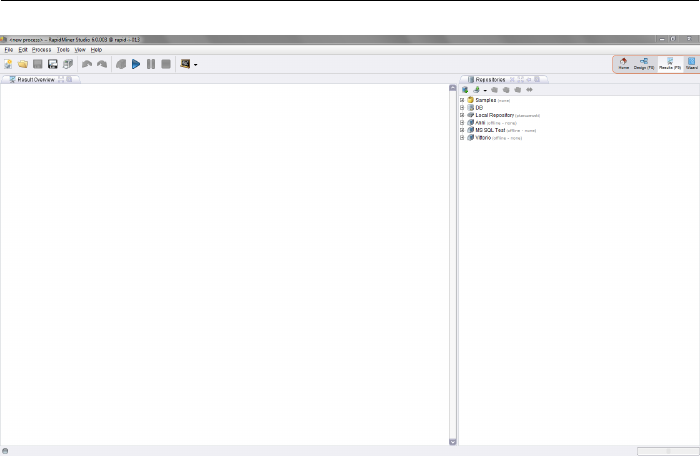Expand the Samples repository node
The width and height of the screenshot is (700, 456).
pos(462,100)
